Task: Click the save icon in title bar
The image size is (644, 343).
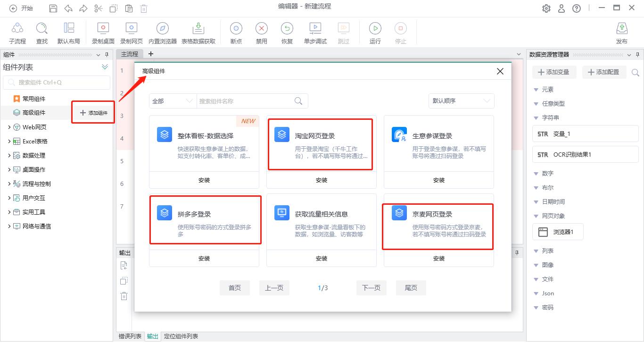Action: 53,8
